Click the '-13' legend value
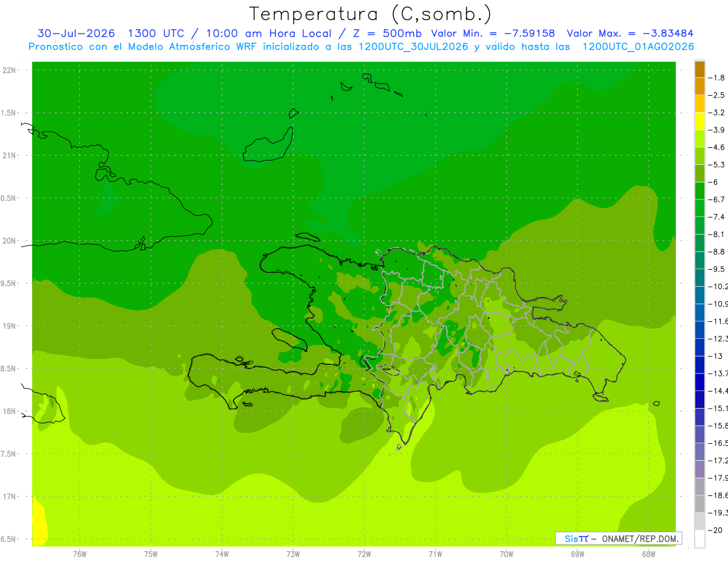Viewport: 728px width, 562px height. pos(715,356)
